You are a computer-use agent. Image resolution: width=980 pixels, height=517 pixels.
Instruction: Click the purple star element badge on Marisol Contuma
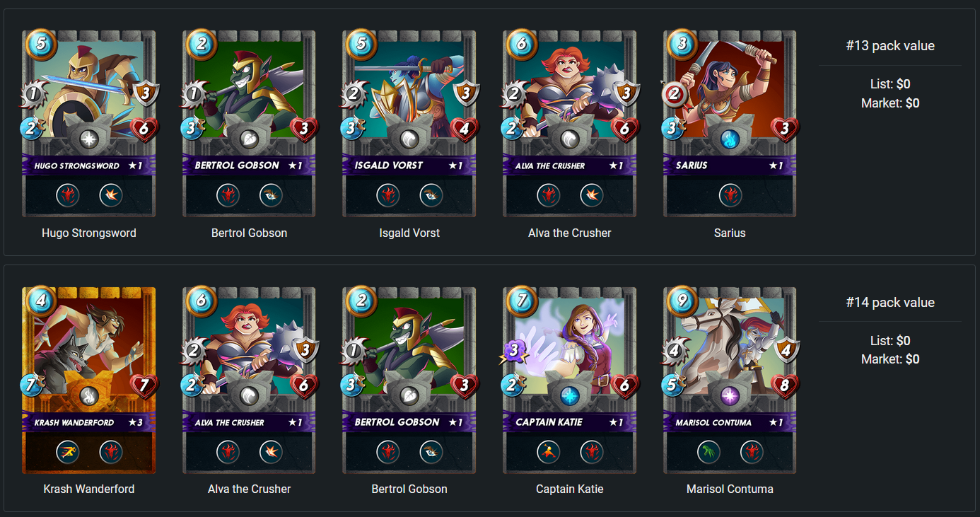(x=730, y=396)
